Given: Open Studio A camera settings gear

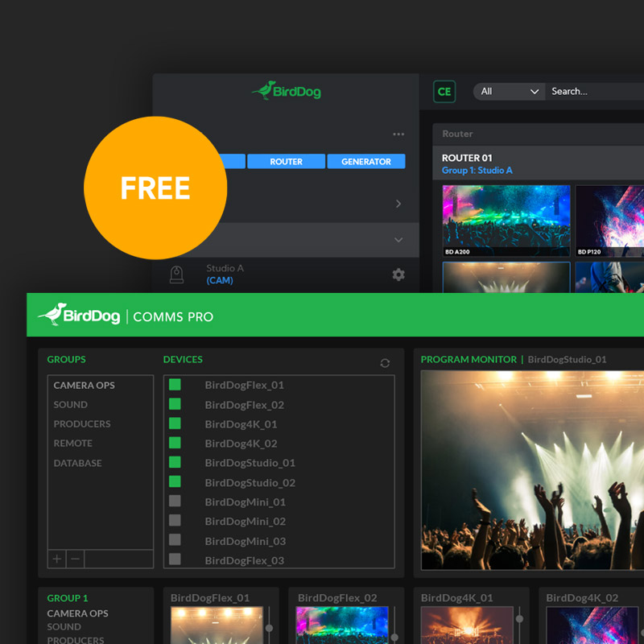Looking at the screenshot, I should click(398, 275).
